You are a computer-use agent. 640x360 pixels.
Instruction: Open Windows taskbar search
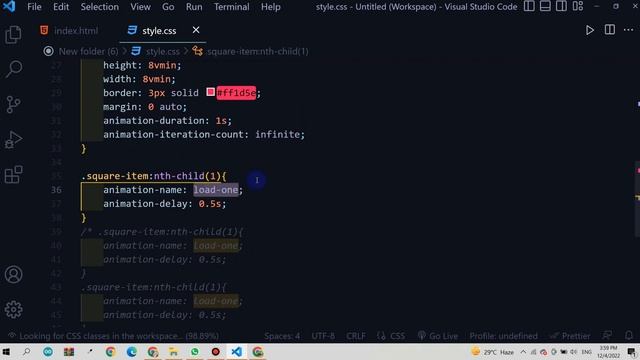coord(27,351)
